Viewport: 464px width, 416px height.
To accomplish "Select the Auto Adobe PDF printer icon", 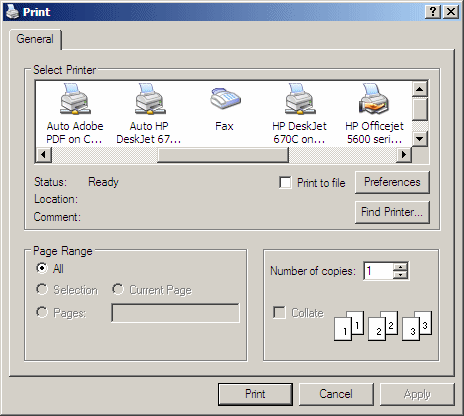I will tap(75, 99).
